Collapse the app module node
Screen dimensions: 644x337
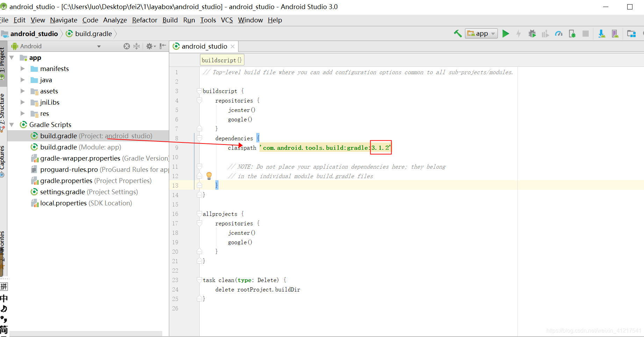[x=12, y=57]
